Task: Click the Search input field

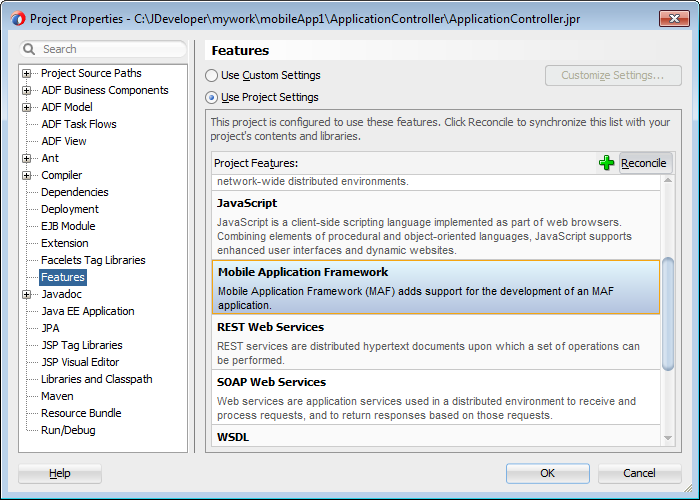Action: (x=110, y=49)
